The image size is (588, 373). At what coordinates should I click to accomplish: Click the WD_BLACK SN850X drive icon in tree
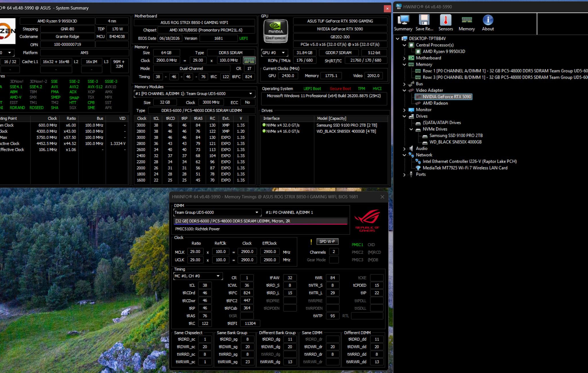click(425, 142)
